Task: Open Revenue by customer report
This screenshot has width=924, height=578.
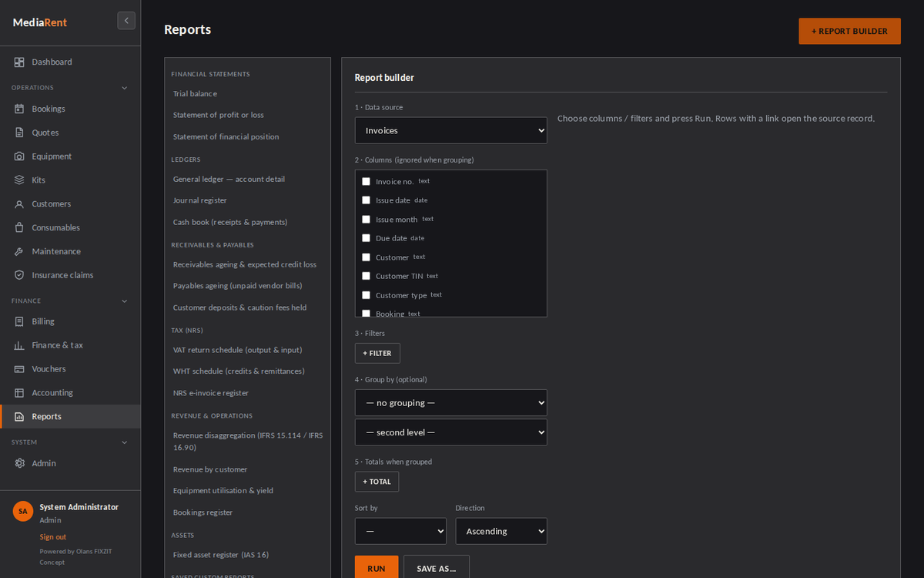Action: point(210,469)
